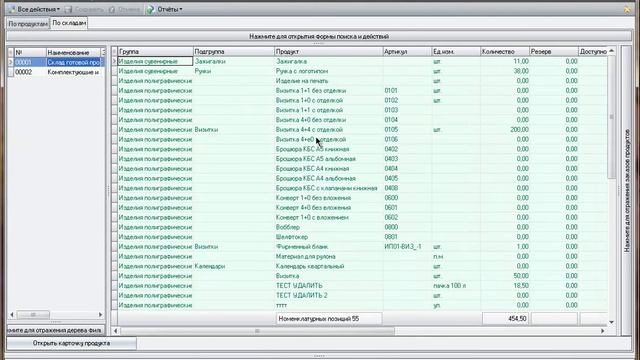
Task: Switch to the "По складам" tab
Action: (69, 23)
